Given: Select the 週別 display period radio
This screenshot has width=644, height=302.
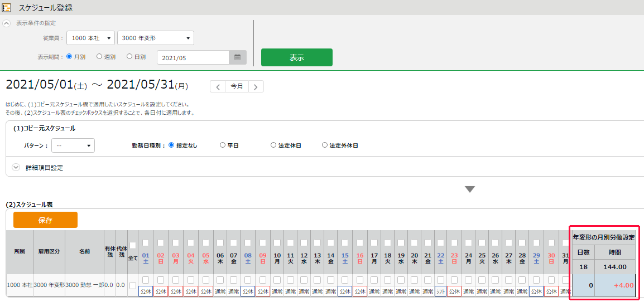Looking at the screenshot, I should 99,56.
